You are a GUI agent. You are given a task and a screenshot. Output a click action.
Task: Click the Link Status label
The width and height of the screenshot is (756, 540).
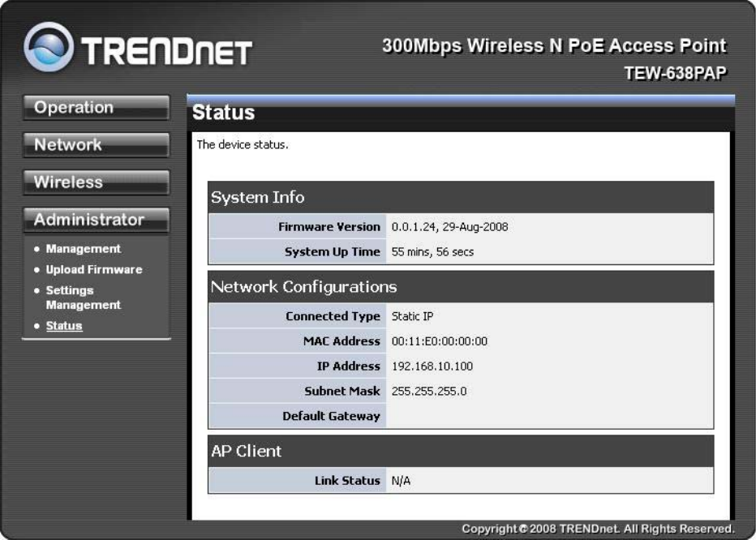(347, 481)
